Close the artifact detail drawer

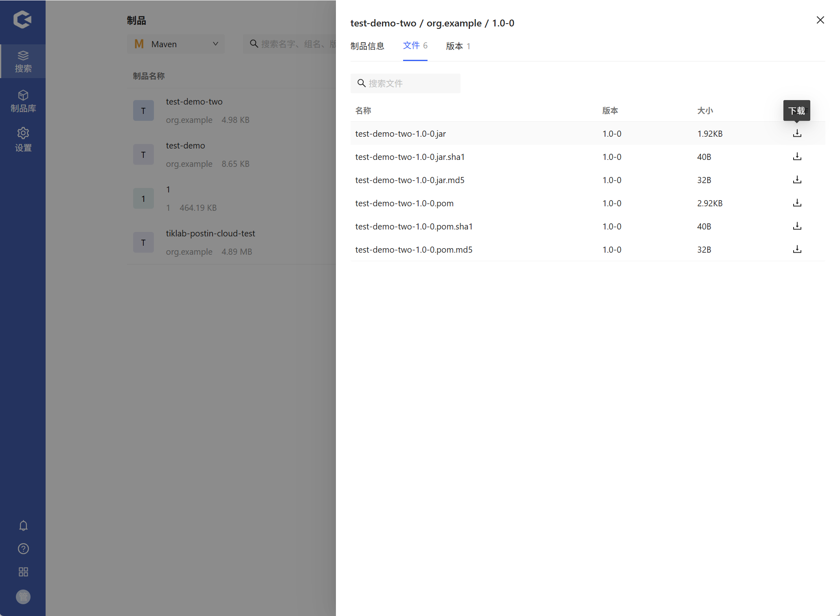tap(820, 20)
